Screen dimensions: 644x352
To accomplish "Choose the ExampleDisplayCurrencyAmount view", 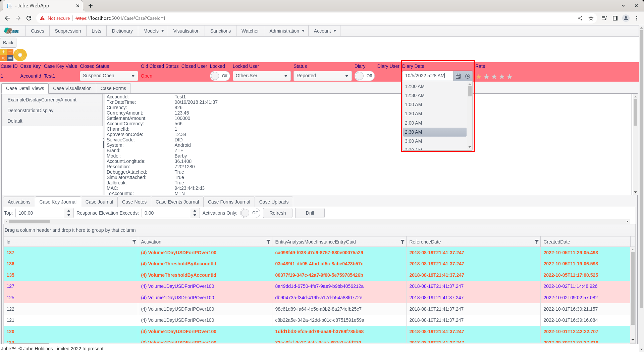I will tap(52, 100).
